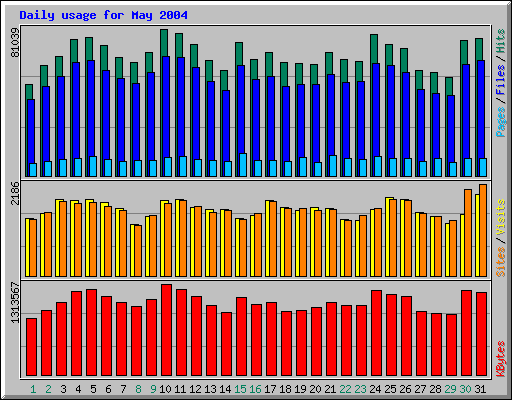Click day label 25 on the x-axis

pos(390,389)
